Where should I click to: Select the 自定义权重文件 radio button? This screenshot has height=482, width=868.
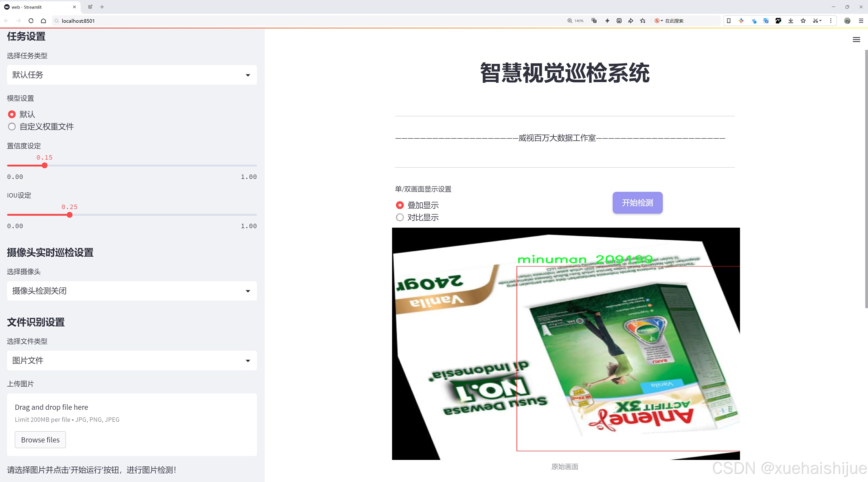(12, 127)
